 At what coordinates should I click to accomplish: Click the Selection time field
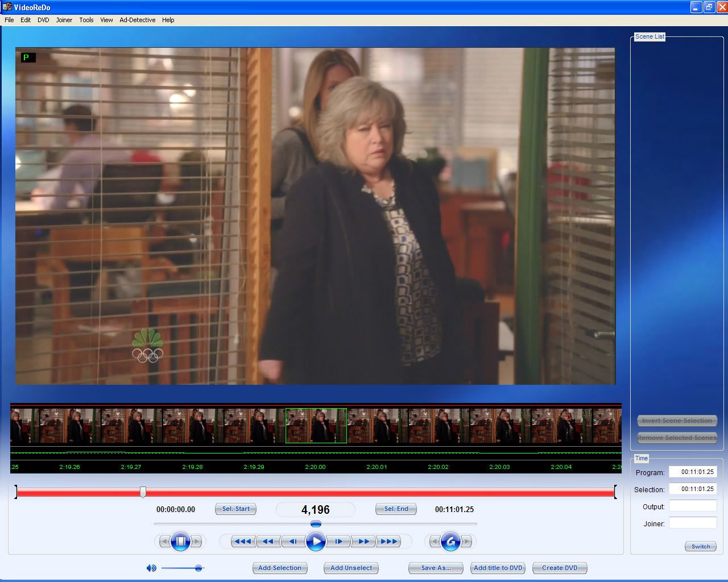click(693, 489)
